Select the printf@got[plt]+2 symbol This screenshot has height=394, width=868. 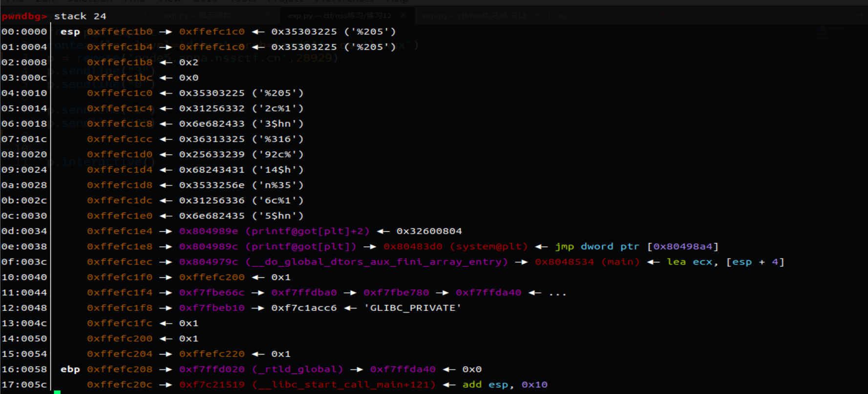pyautogui.click(x=307, y=231)
